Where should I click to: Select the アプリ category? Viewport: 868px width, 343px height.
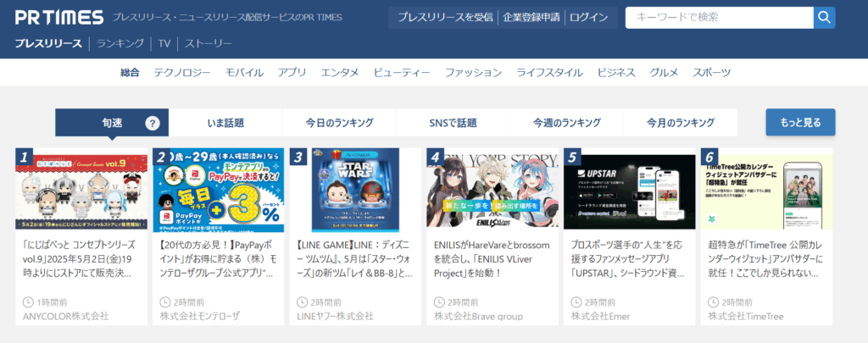click(292, 73)
